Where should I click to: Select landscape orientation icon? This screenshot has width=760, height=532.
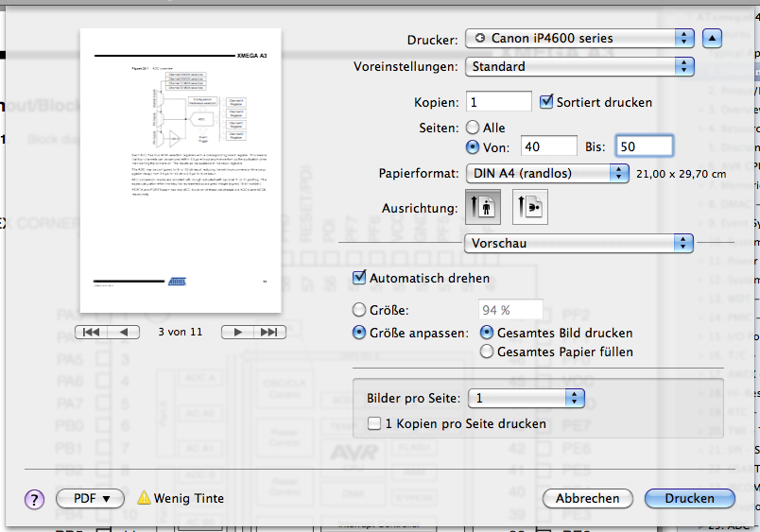(529, 208)
